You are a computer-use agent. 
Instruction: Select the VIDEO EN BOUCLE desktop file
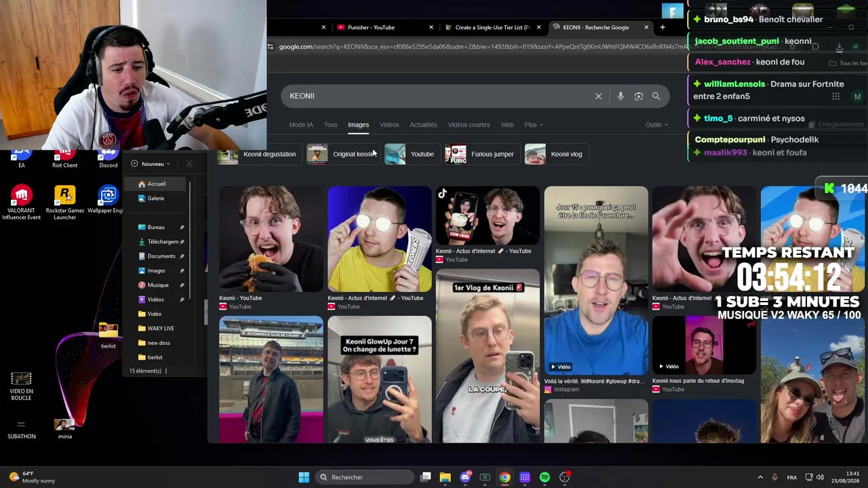tap(22, 386)
